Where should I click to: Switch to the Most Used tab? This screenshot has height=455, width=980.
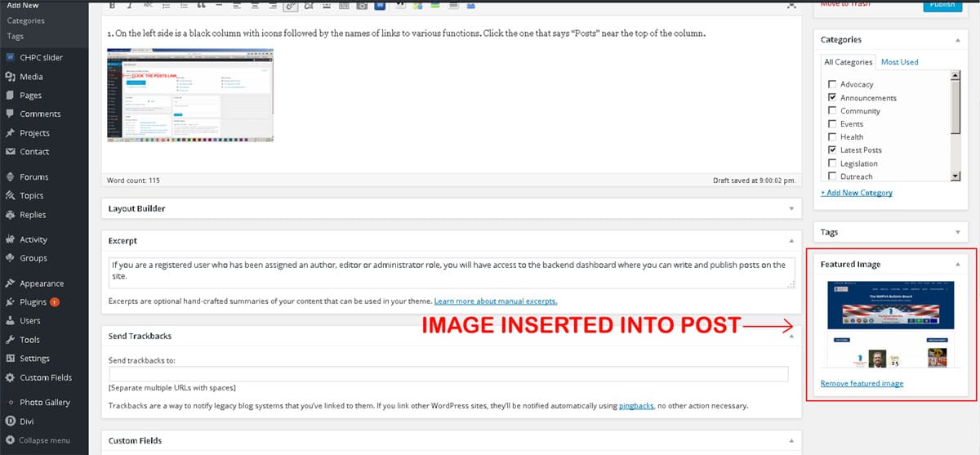[x=899, y=62]
